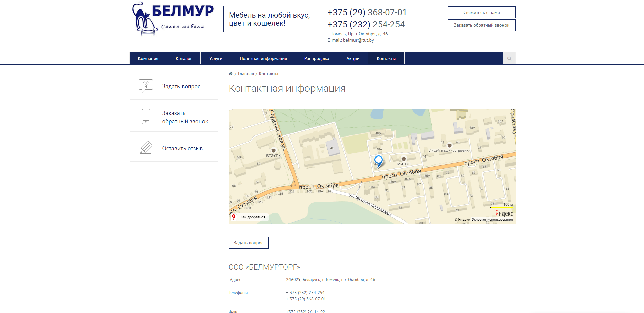Image resolution: width=644 pixels, height=313 pixels.
Task: Click the Задать вопрос button below map
Action: tap(249, 243)
